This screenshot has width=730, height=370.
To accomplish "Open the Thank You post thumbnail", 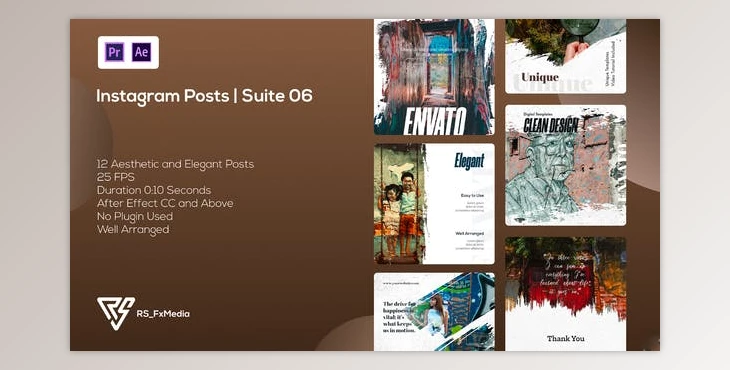I will (565, 294).
